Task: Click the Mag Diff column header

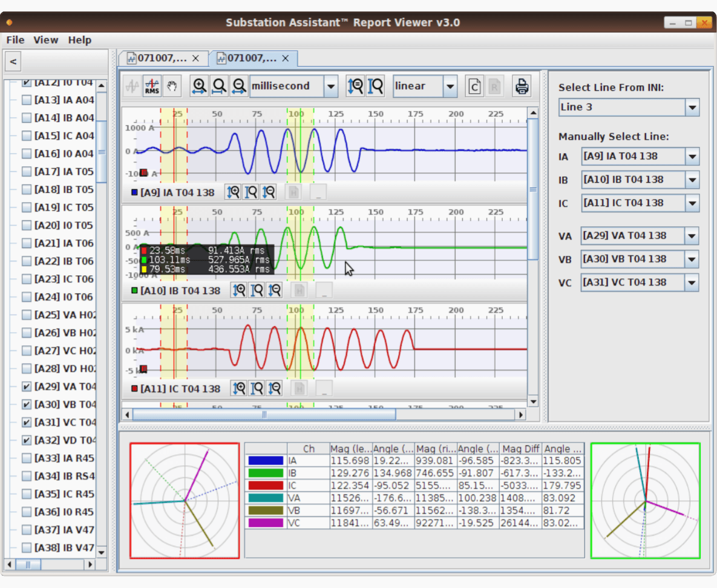Action: (520, 448)
